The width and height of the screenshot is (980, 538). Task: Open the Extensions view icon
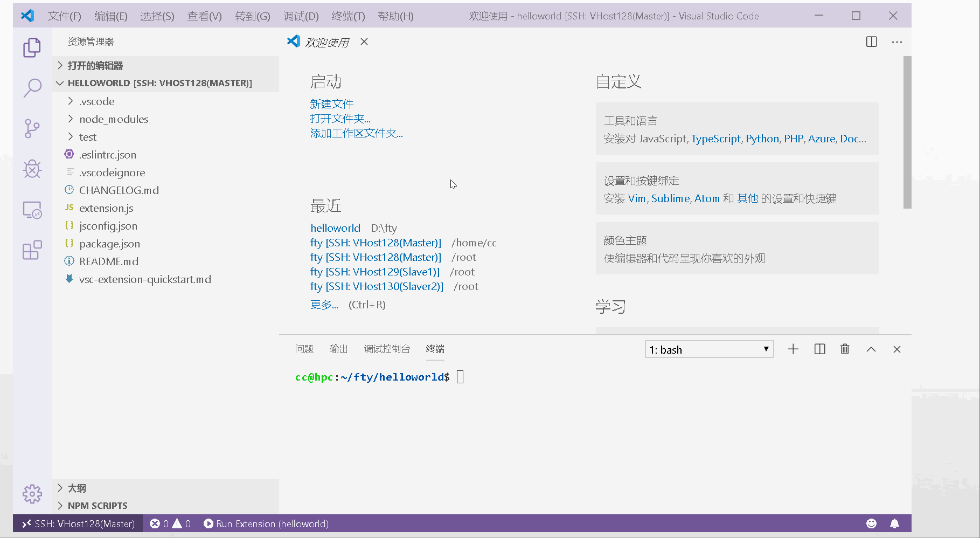pos(32,250)
